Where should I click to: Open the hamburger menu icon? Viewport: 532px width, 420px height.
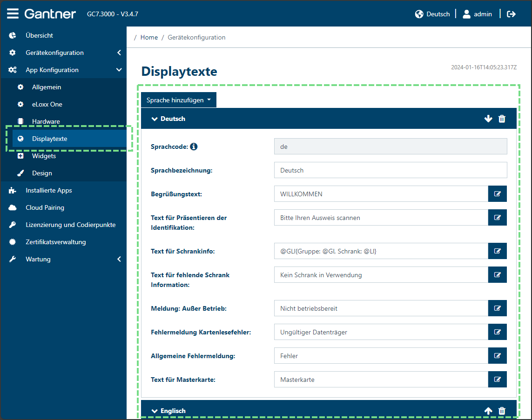pyautogui.click(x=13, y=13)
